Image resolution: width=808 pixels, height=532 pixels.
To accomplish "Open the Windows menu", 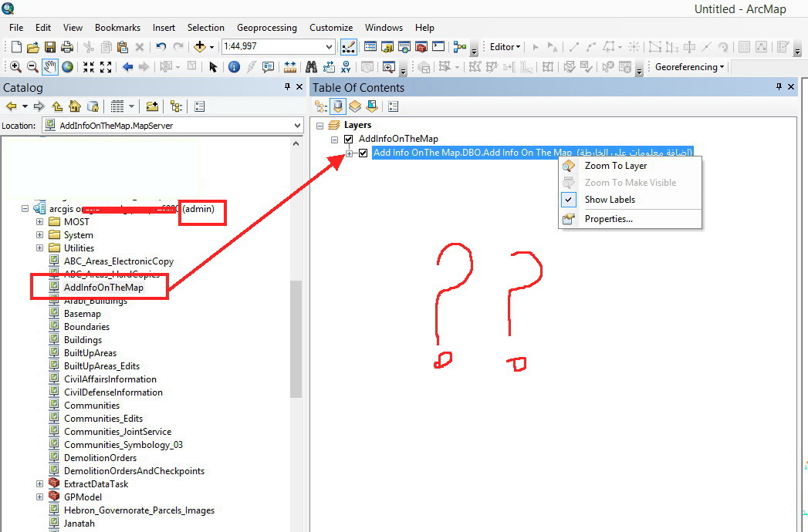I will coord(384,28).
